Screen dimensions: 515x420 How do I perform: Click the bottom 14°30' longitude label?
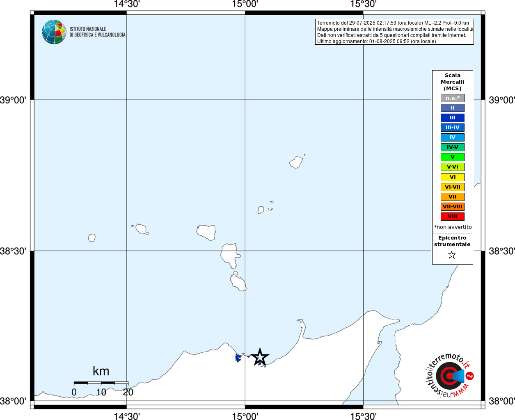click(127, 416)
